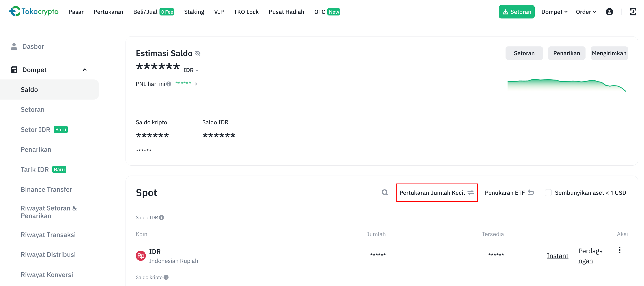Open the OTC New page
This screenshot has height=286, width=644.
(x=327, y=12)
